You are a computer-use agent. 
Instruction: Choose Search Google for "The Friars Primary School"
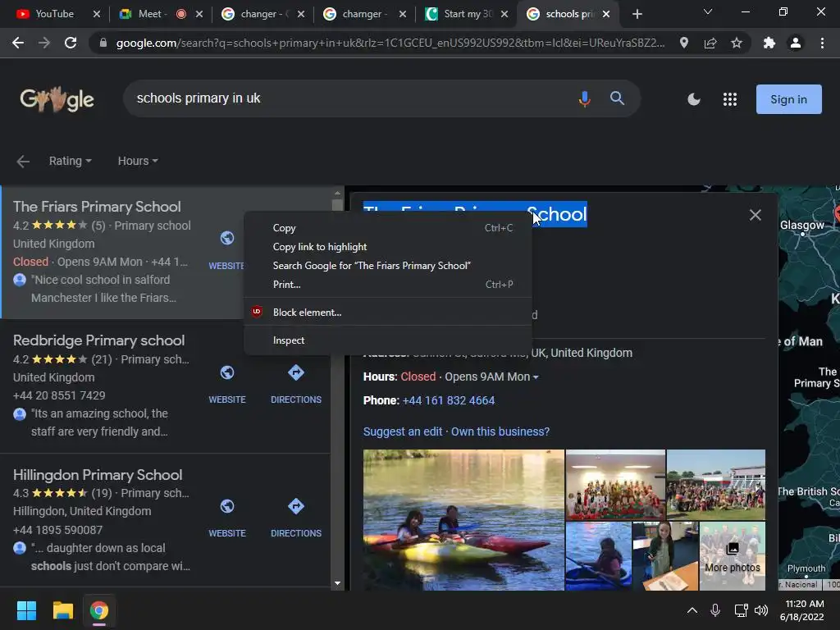click(x=388, y=266)
